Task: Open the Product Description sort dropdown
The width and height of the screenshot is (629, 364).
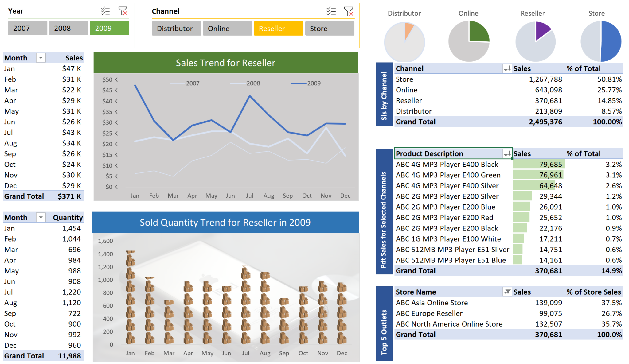Action: (x=507, y=153)
